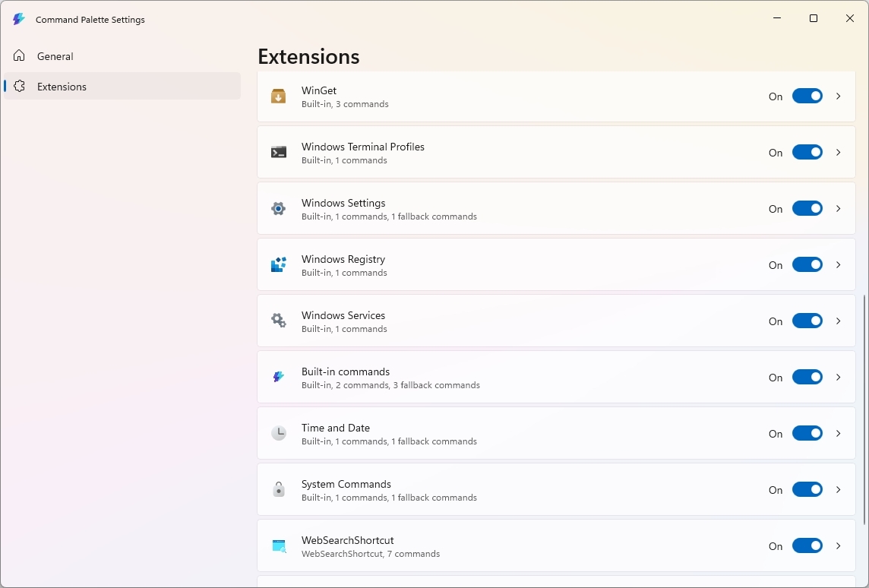Click the WinGet extension icon
This screenshot has height=588, width=869.
point(278,96)
